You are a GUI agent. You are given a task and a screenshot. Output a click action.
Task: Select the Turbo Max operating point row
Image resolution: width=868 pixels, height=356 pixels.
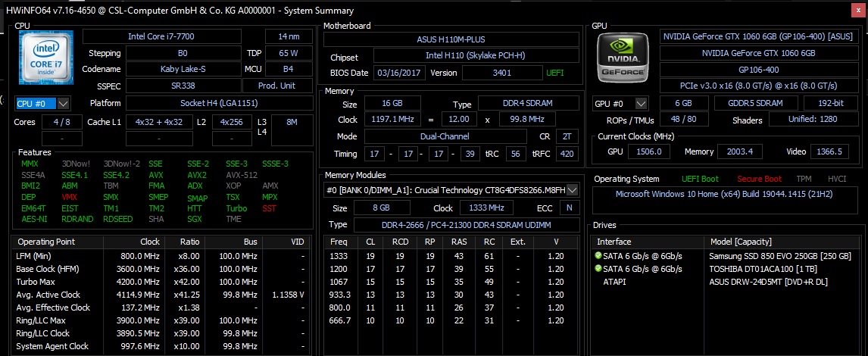coord(161,282)
